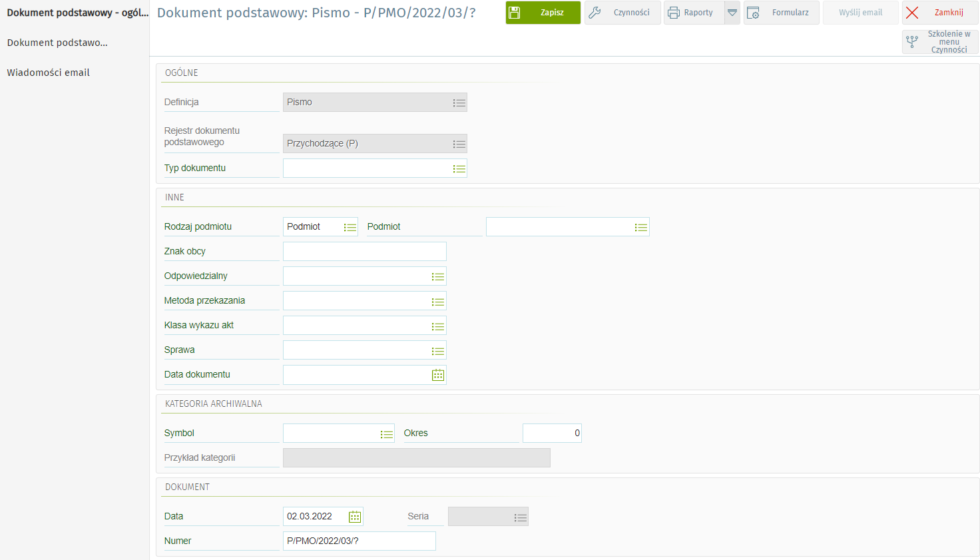Open Szkolenie w menu Czynności
Screen dimensions: 980x560
point(940,42)
